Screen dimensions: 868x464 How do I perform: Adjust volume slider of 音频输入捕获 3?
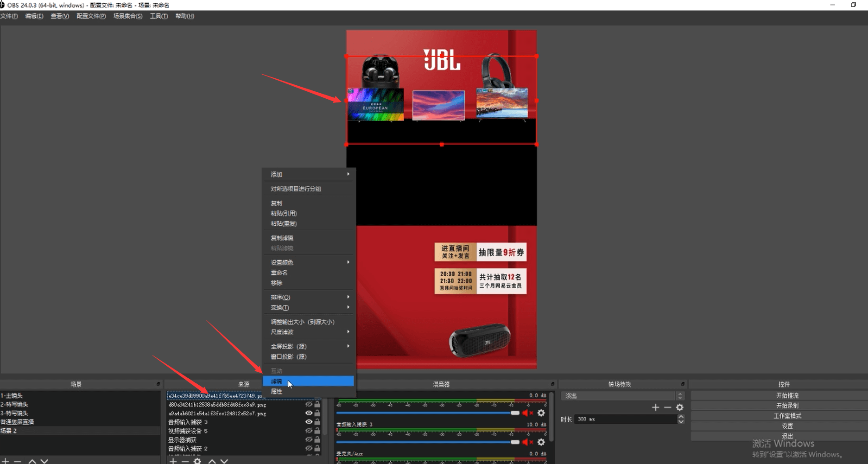coord(428,442)
